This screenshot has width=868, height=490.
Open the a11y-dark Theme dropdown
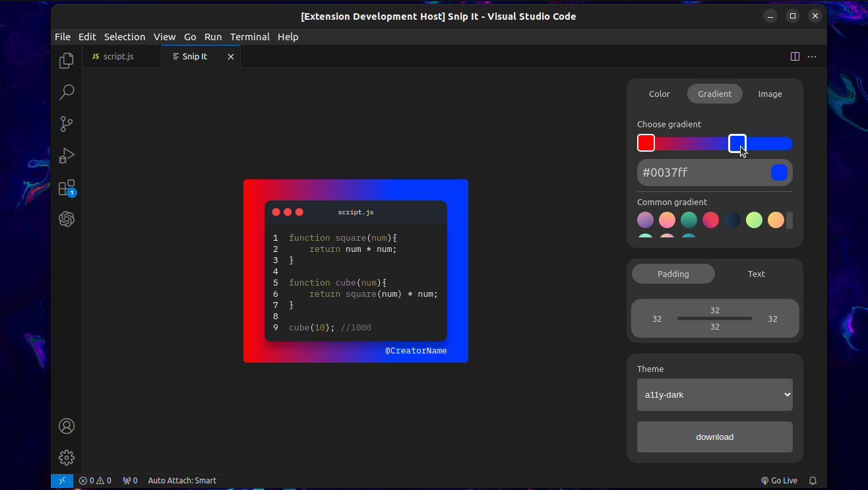pos(714,394)
